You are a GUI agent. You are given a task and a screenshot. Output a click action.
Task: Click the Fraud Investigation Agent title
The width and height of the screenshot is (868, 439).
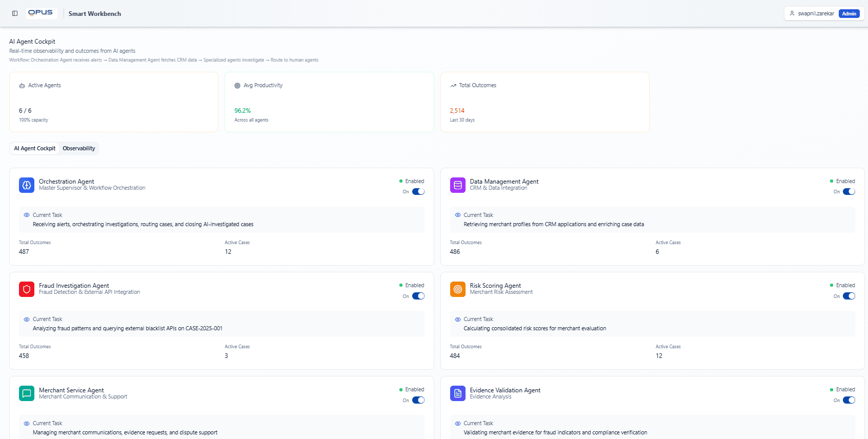(x=74, y=286)
